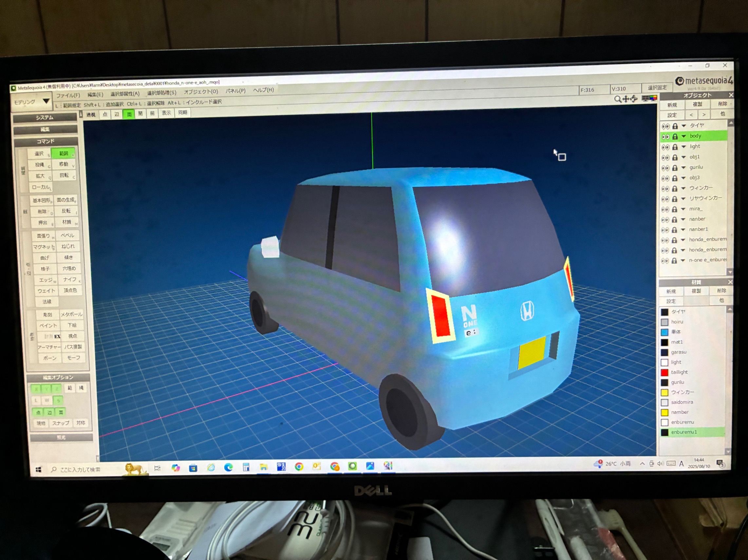Collapse the コマンド panel header
Image resolution: width=748 pixels, height=560 pixels.
45,141
